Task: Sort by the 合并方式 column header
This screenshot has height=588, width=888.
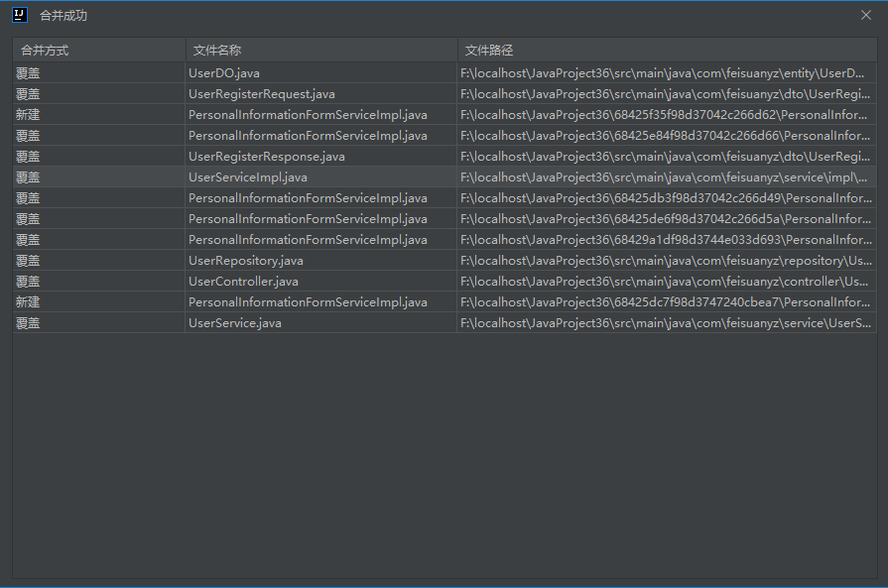Action: pos(99,51)
